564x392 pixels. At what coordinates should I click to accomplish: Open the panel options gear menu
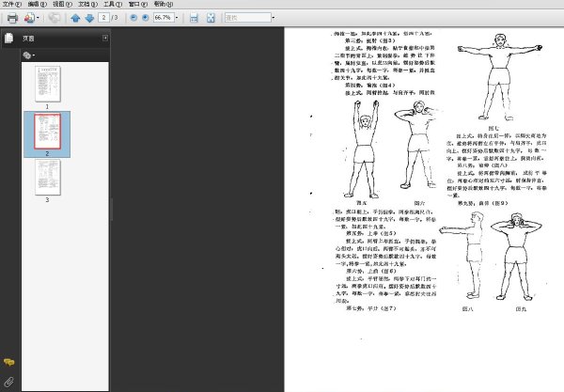point(28,55)
